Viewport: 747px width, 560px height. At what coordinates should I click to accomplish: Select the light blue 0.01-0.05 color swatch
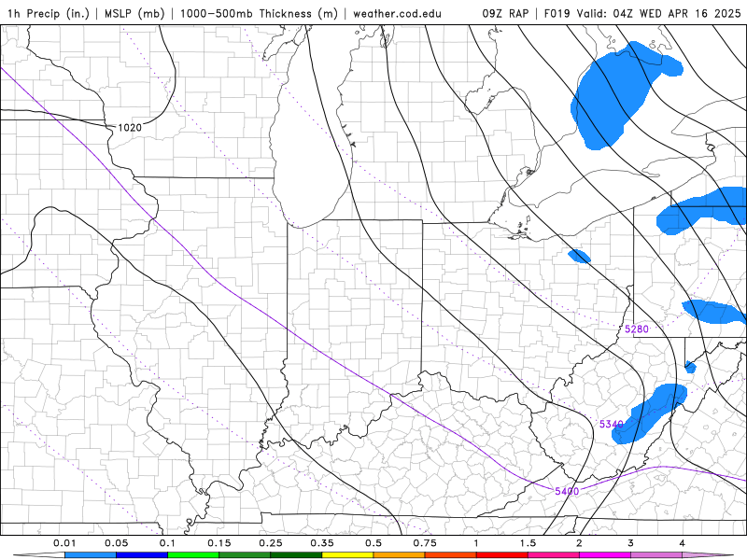tap(91, 555)
